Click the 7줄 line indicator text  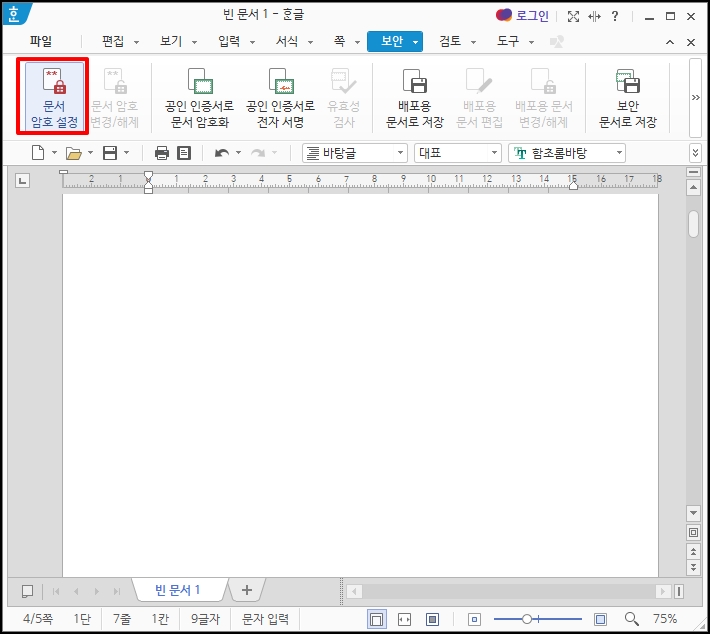[122, 619]
